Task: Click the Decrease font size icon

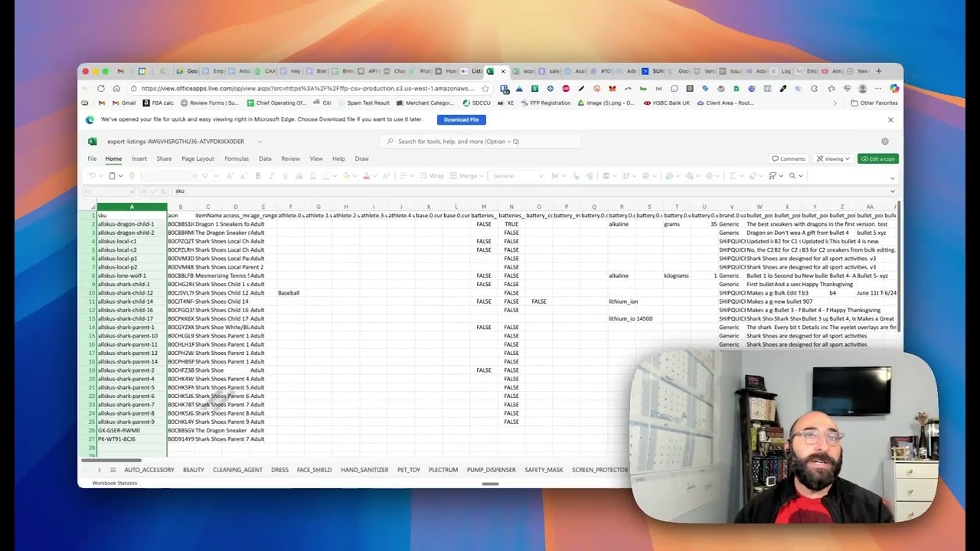Action: coord(243,176)
